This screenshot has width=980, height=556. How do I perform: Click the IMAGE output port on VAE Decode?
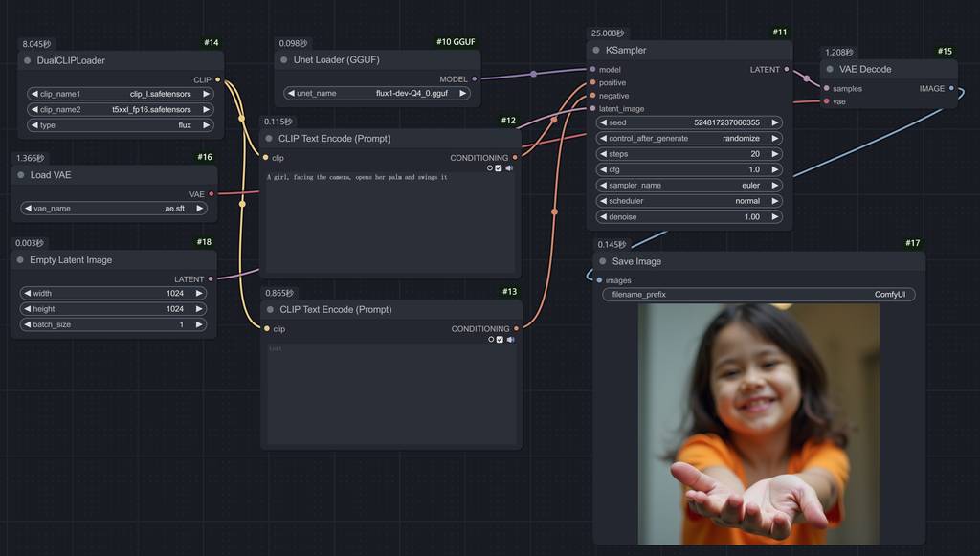950,88
